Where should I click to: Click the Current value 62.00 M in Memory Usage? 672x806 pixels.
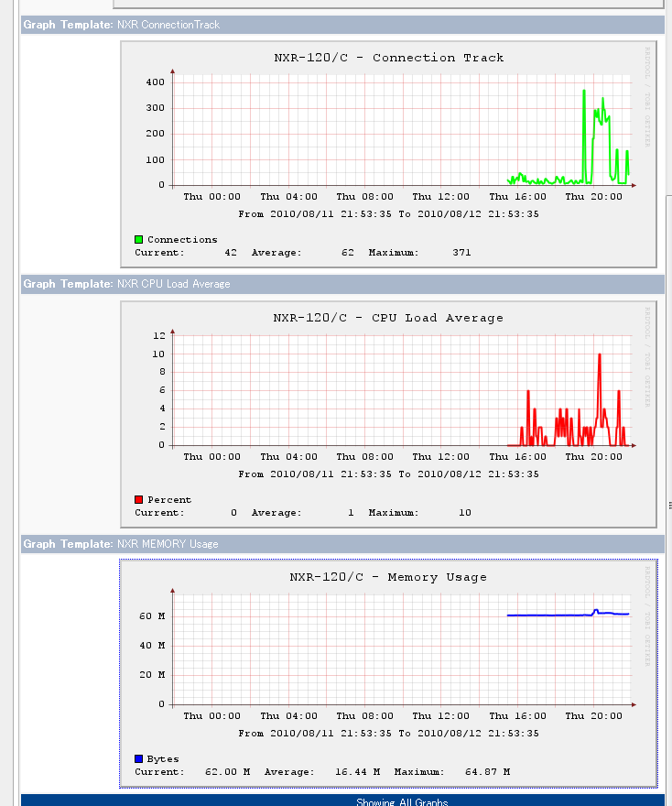click(228, 771)
